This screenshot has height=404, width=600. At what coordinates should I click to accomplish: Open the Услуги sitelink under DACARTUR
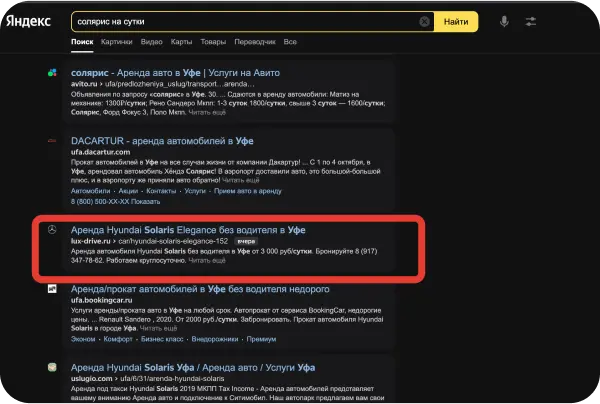[195, 191]
